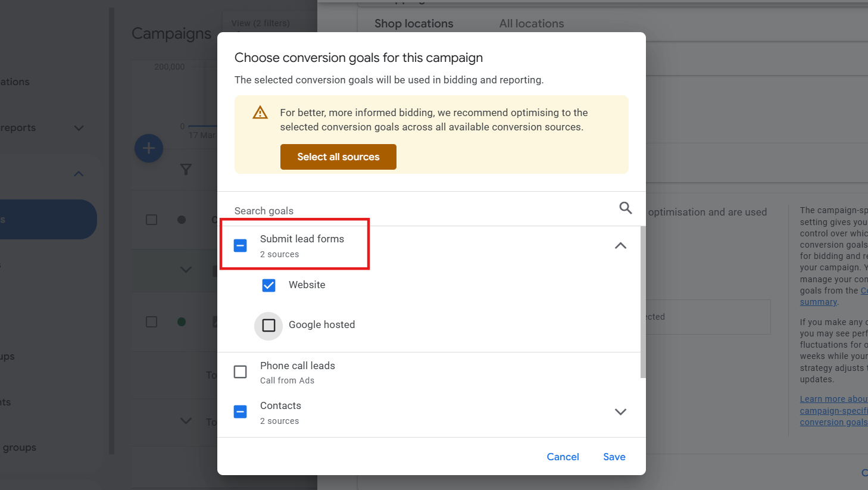
Task: Click the green status dot of the active campaign
Action: pos(182,322)
